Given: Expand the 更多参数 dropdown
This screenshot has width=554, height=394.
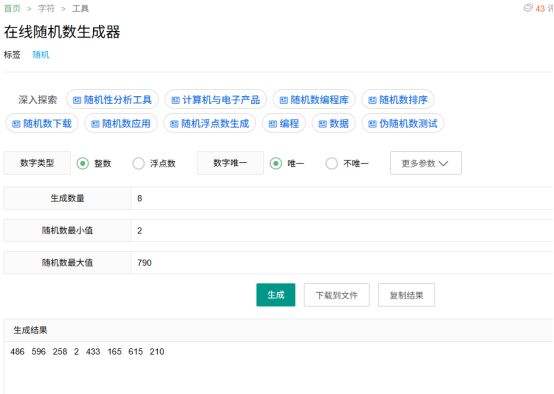Looking at the screenshot, I should point(426,163).
